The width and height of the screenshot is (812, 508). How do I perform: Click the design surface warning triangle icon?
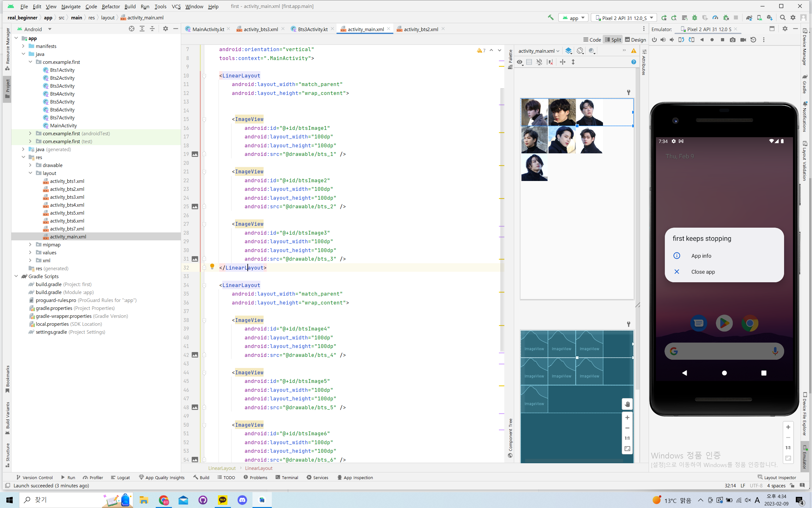(633, 51)
